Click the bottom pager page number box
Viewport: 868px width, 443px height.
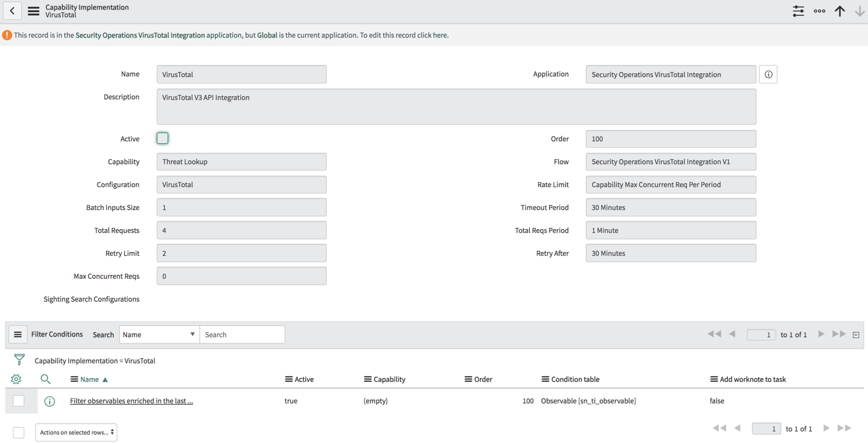[766, 428]
